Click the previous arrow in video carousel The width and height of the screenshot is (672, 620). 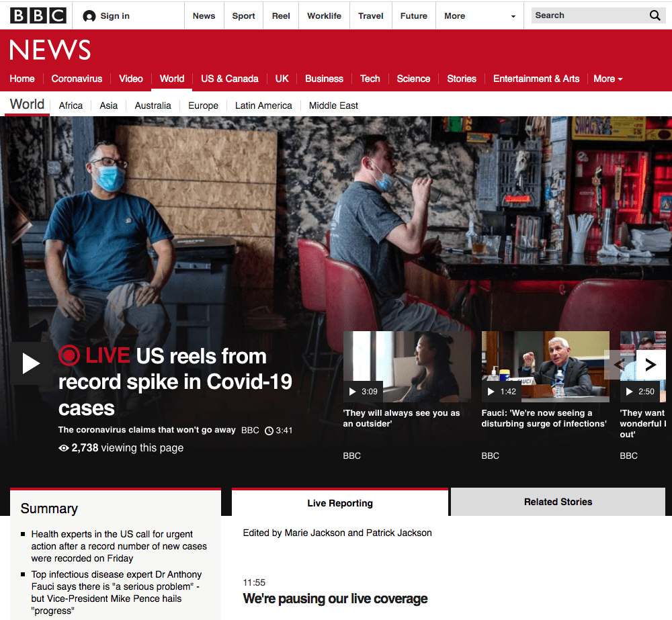tap(619, 365)
